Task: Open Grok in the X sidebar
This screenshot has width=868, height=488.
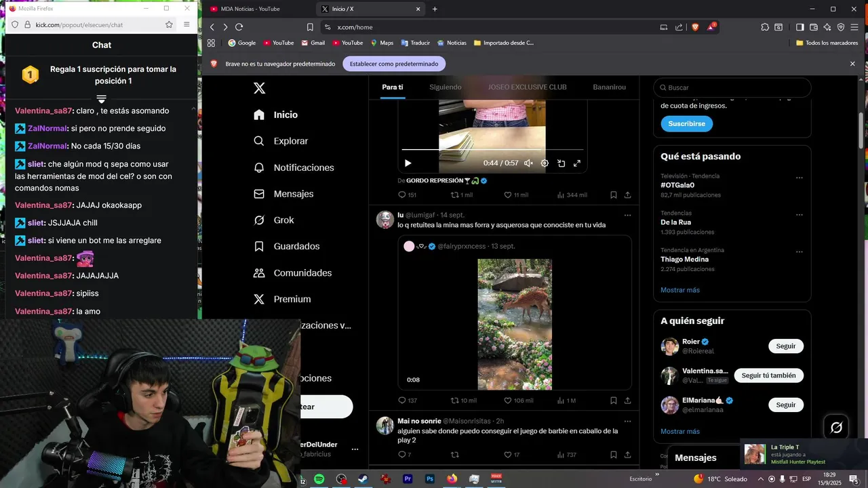Action: point(274,220)
